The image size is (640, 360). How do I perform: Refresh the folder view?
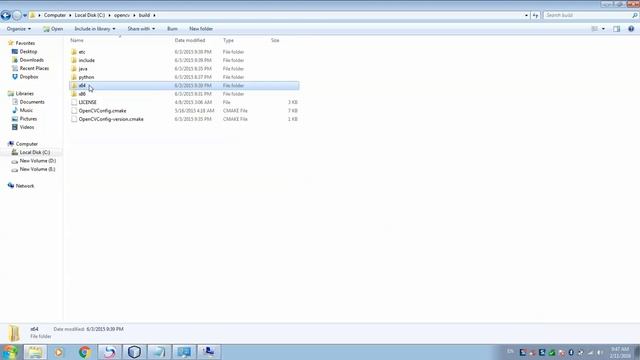[535, 15]
